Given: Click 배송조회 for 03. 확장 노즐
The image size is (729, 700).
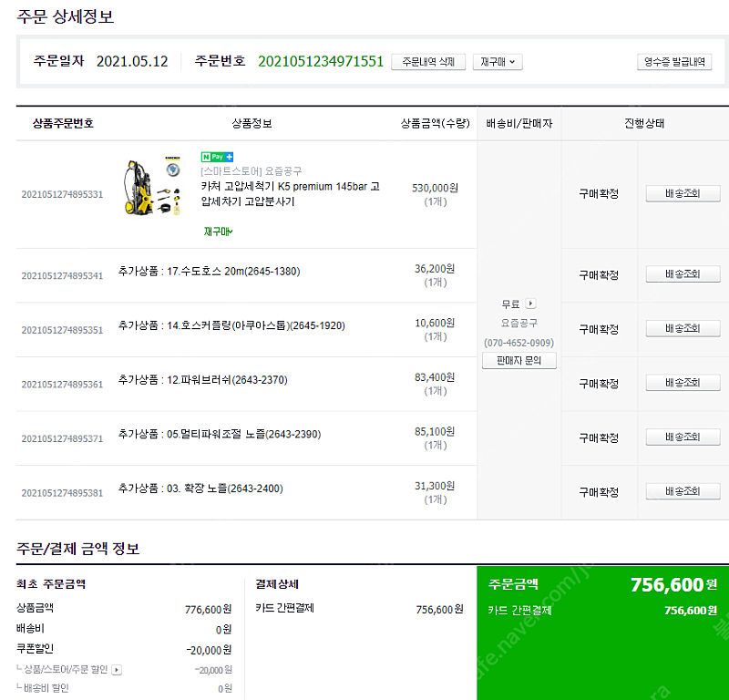Looking at the screenshot, I should pos(683,491).
